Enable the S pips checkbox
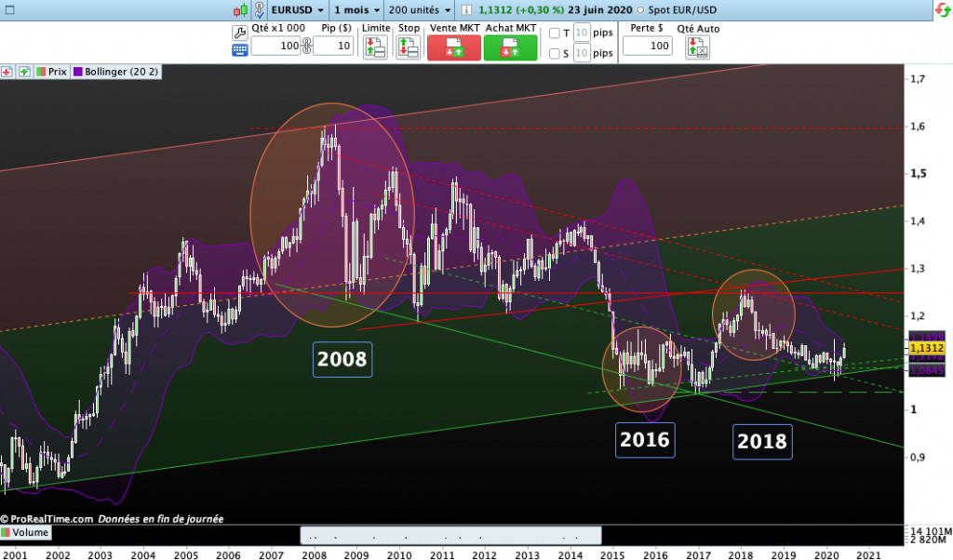 (x=555, y=54)
